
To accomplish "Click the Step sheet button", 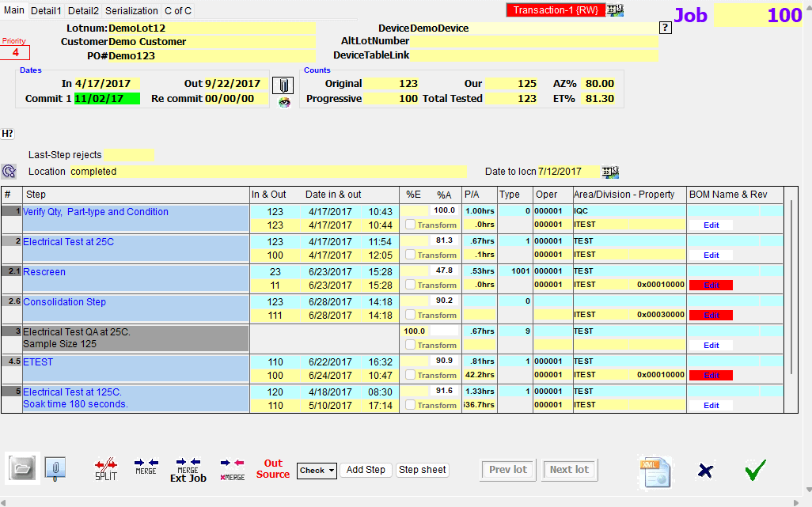I will [423, 470].
